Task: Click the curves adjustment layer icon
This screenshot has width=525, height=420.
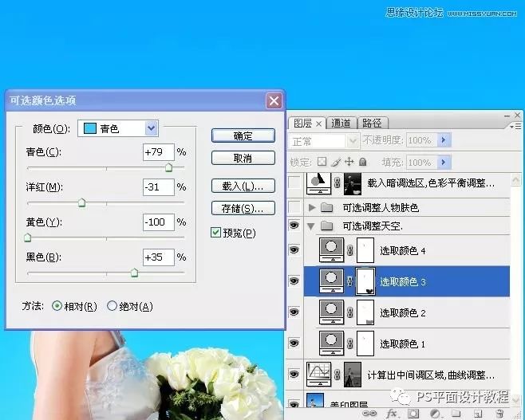Action: pos(319,375)
